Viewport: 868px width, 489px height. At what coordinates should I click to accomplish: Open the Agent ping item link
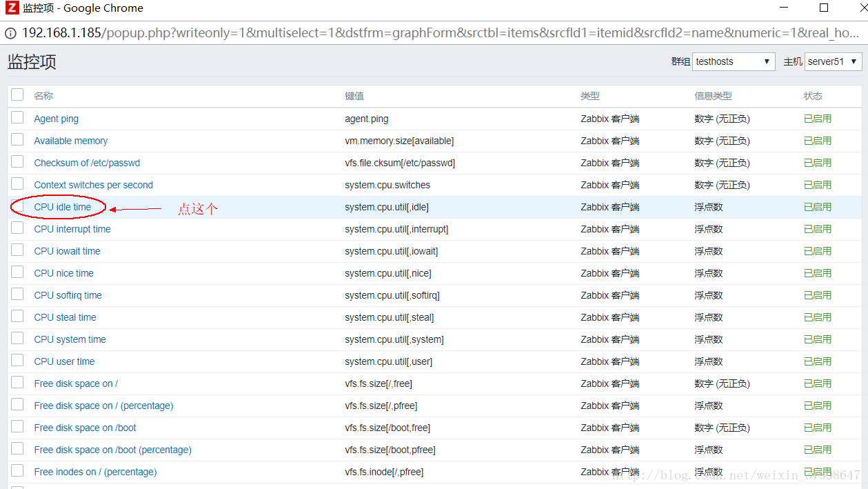tap(57, 119)
